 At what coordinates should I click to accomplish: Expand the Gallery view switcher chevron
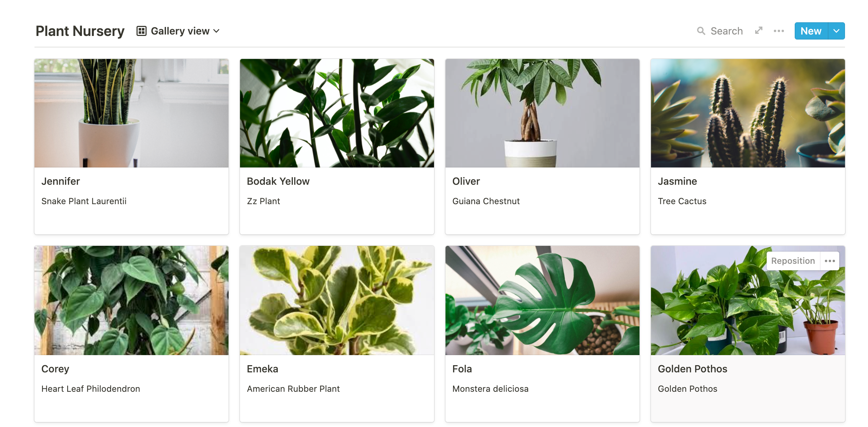click(x=216, y=31)
